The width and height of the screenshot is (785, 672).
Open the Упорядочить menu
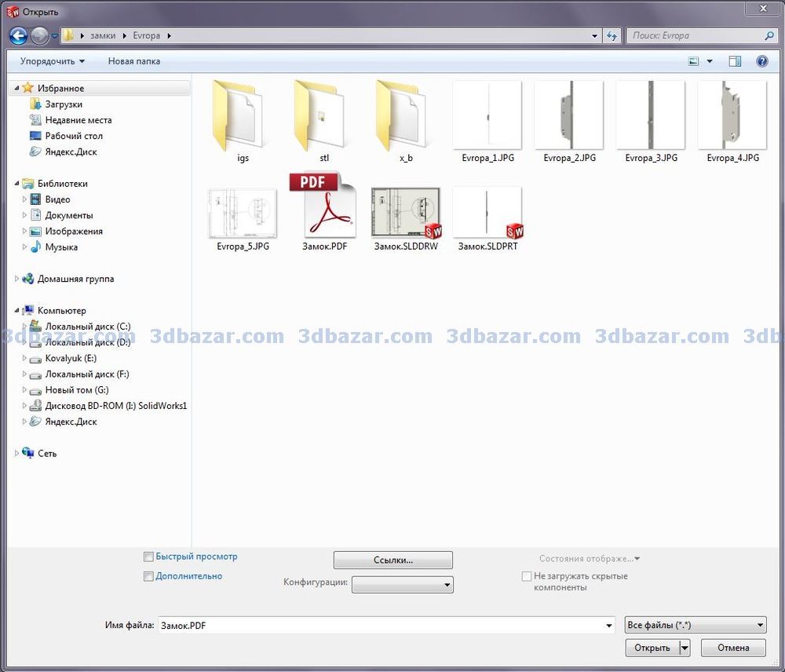tap(53, 61)
